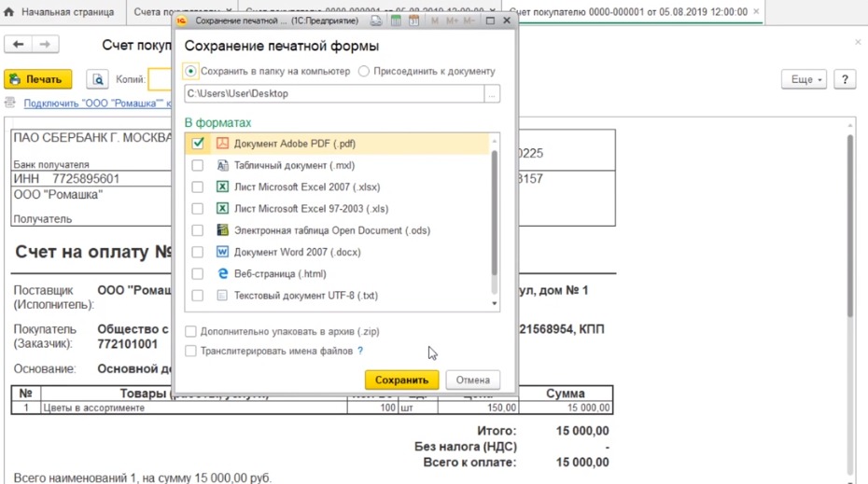Click the Adobe PDF format icon
Image resolution: width=868 pixels, height=484 pixels.
pyautogui.click(x=222, y=144)
